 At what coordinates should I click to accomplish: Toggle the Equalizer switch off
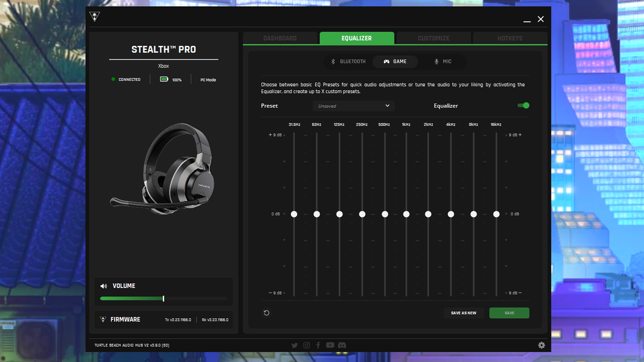click(x=523, y=106)
